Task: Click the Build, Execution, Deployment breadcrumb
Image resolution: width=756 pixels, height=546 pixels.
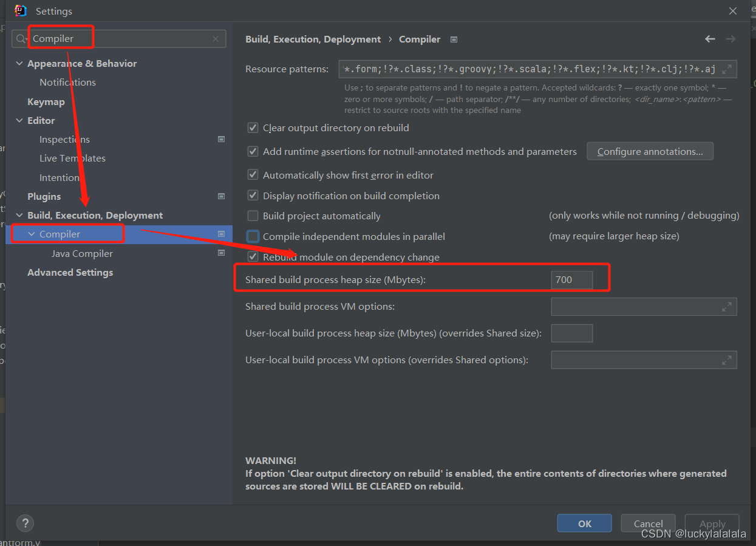Action: 313,39
